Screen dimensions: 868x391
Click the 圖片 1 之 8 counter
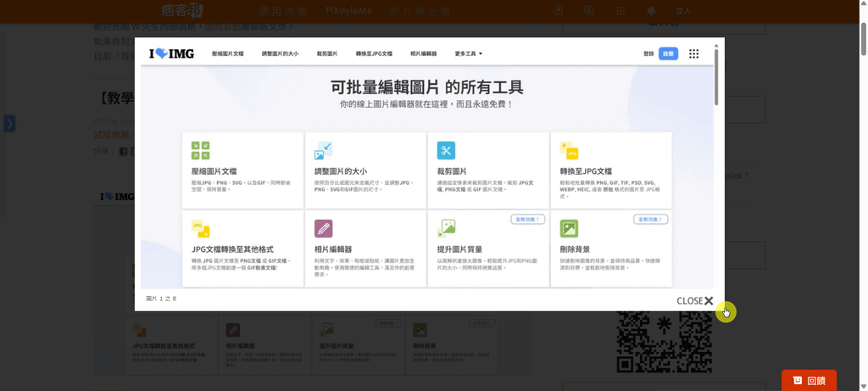tap(161, 299)
